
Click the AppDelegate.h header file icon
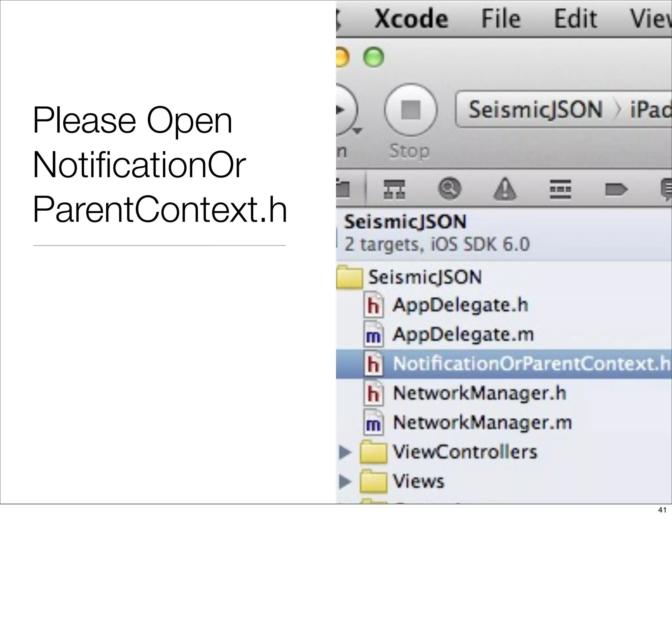tap(373, 305)
